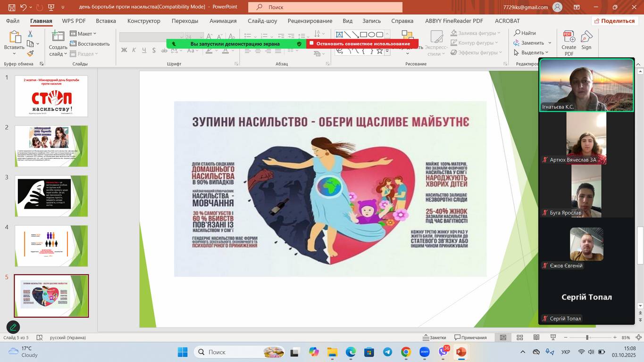644x362 pixels.
Task: Start slideshow from status bar icon
Action: pyautogui.click(x=553, y=337)
